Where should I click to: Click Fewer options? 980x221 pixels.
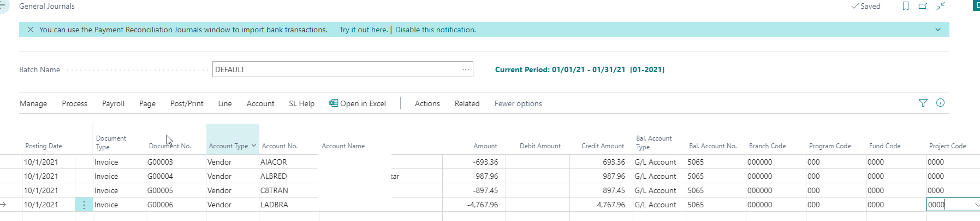click(x=518, y=103)
